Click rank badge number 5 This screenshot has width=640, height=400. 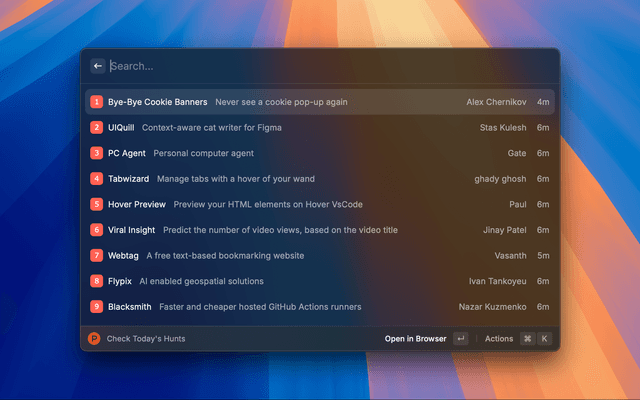[x=96, y=204]
